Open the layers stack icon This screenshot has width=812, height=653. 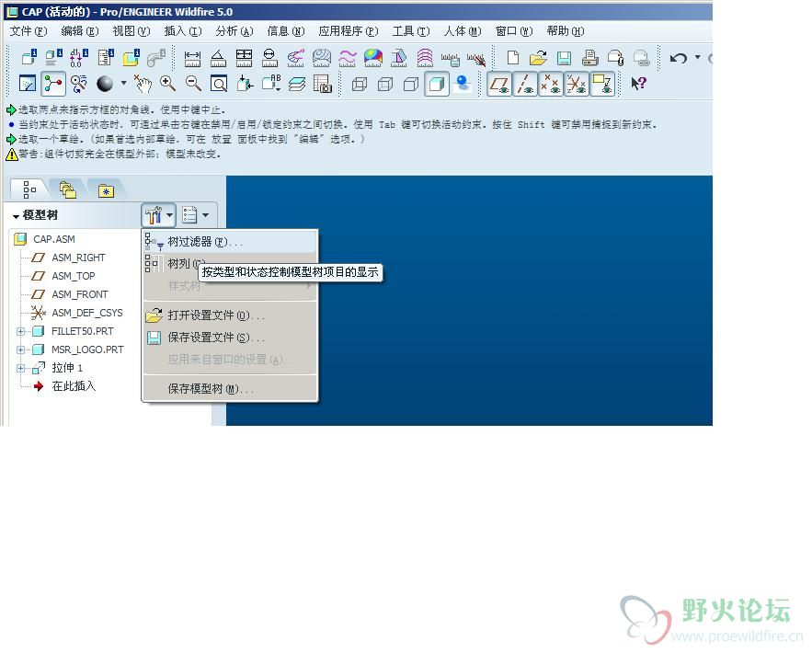coord(297,84)
